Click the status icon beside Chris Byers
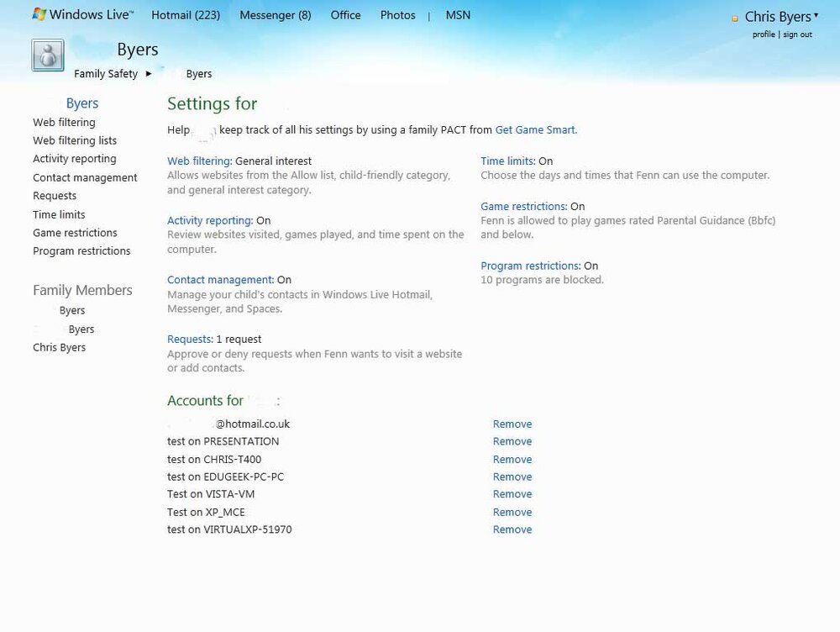Screen dimensions: 840x632 [x=735, y=18]
